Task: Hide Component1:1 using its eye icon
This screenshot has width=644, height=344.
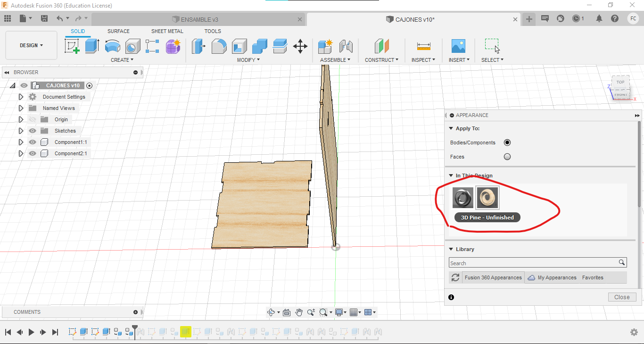Action: pyautogui.click(x=33, y=142)
